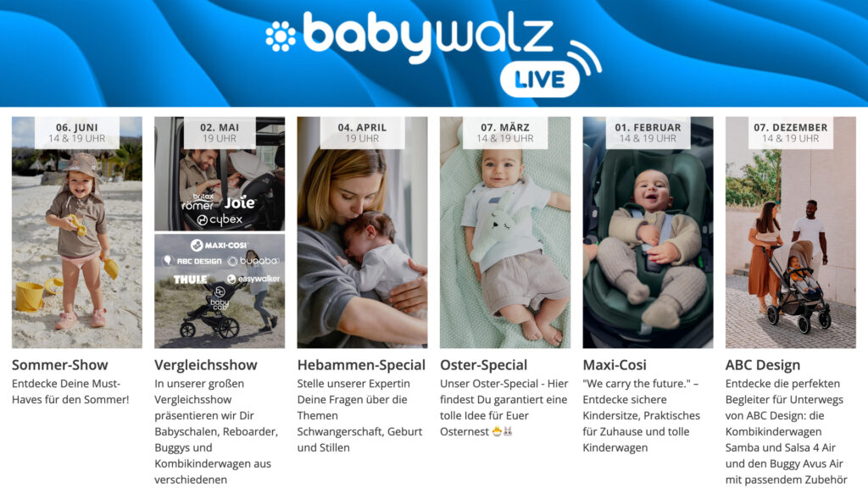
Task: Click the Maxi-Cosi logo in the Vergleichsshow thumbnail
Action: (x=220, y=245)
